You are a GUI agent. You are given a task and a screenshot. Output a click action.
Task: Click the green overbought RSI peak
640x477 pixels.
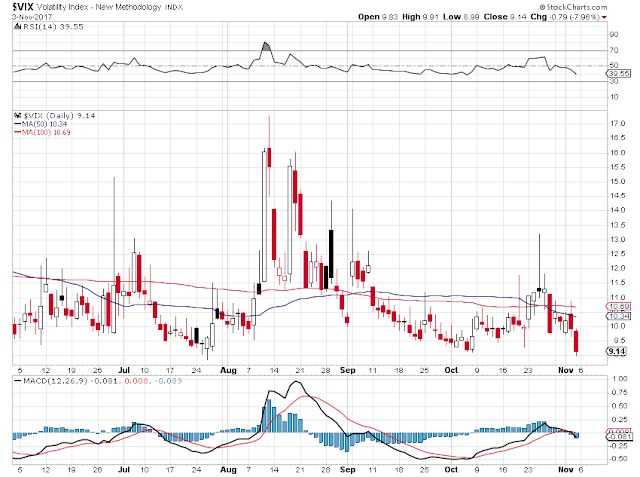[267, 47]
